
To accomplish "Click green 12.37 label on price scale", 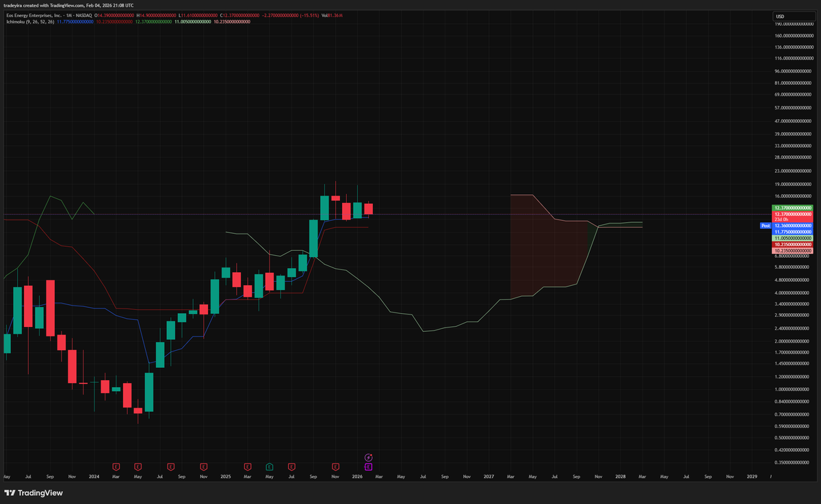I will 794,207.
